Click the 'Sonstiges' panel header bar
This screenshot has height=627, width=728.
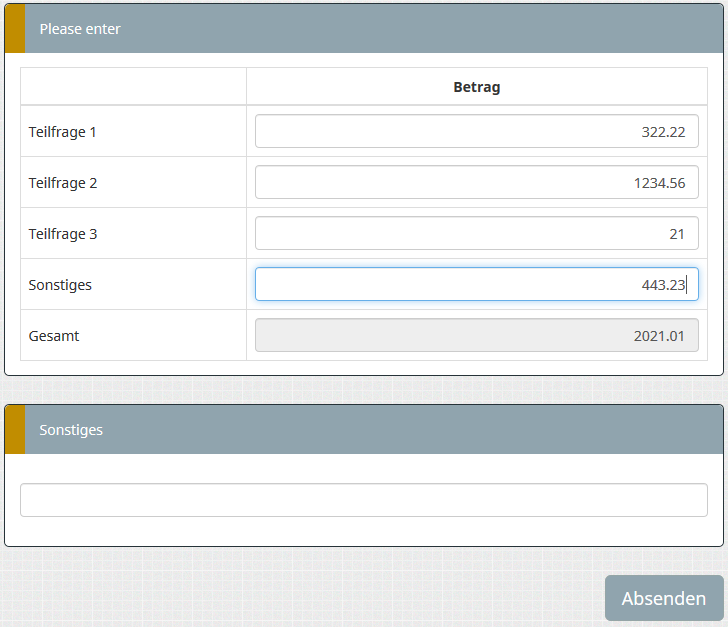370,430
